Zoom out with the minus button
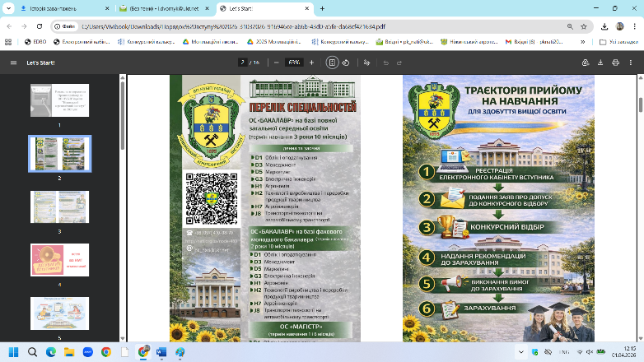Viewport: 644px width, 362px height. point(275,63)
